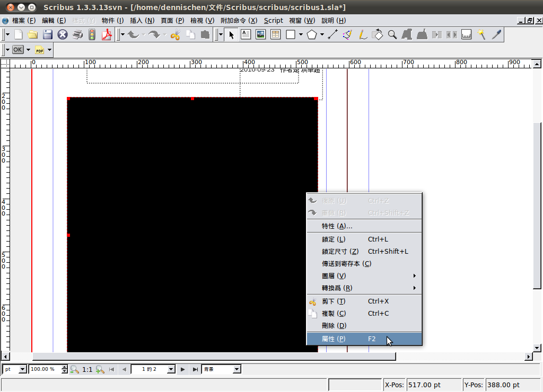Select the rectangle shape tool

(291, 34)
